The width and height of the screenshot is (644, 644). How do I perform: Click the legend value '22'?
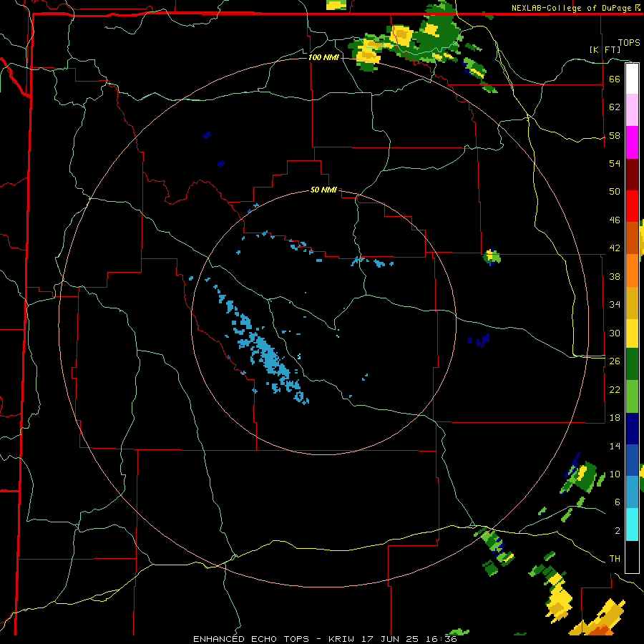pos(615,389)
